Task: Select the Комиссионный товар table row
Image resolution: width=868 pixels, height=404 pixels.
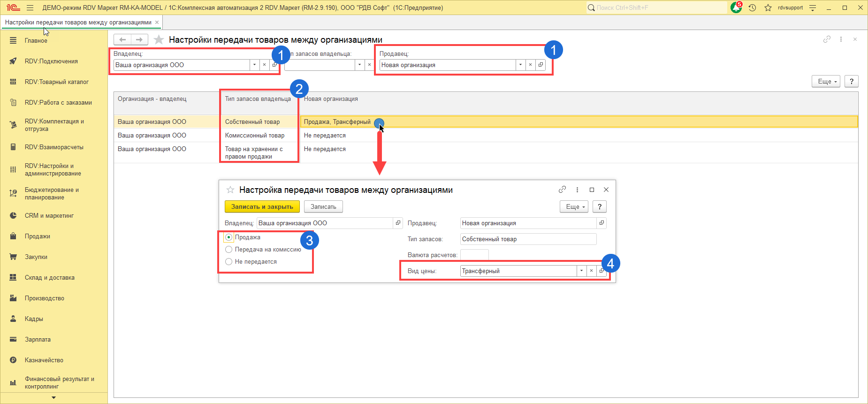Action: pyautogui.click(x=255, y=136)
